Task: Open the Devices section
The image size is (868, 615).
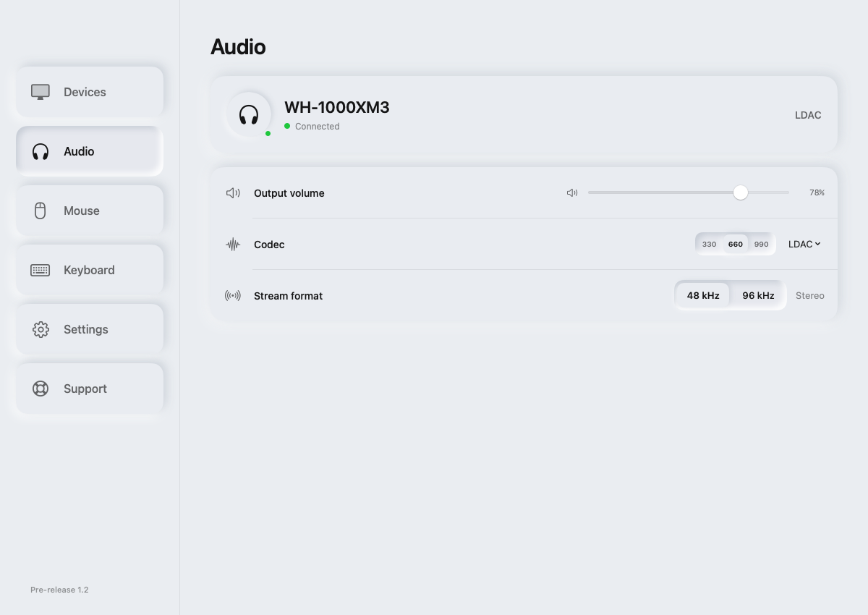Action: pos(90,92)
